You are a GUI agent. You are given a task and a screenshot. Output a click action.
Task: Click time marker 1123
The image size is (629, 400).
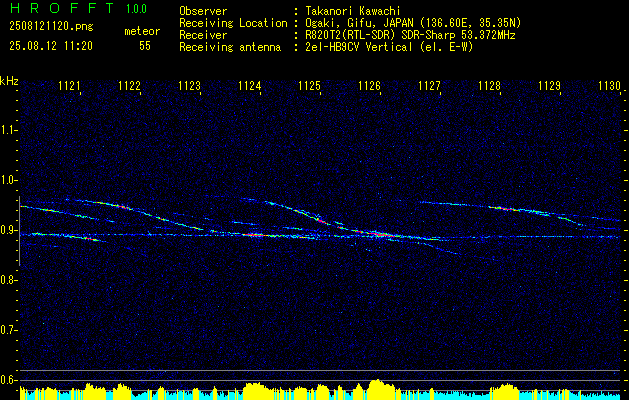[189, 86]
